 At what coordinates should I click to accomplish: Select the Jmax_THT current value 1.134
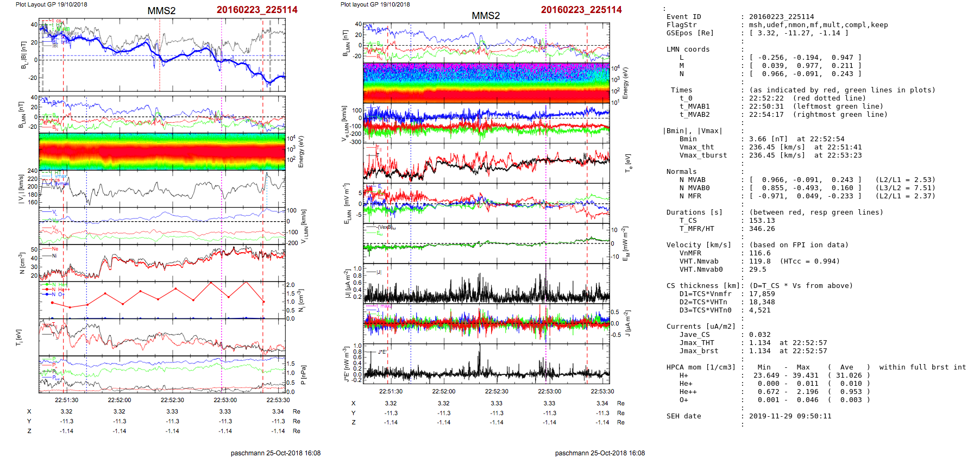(x=760, y=343)
